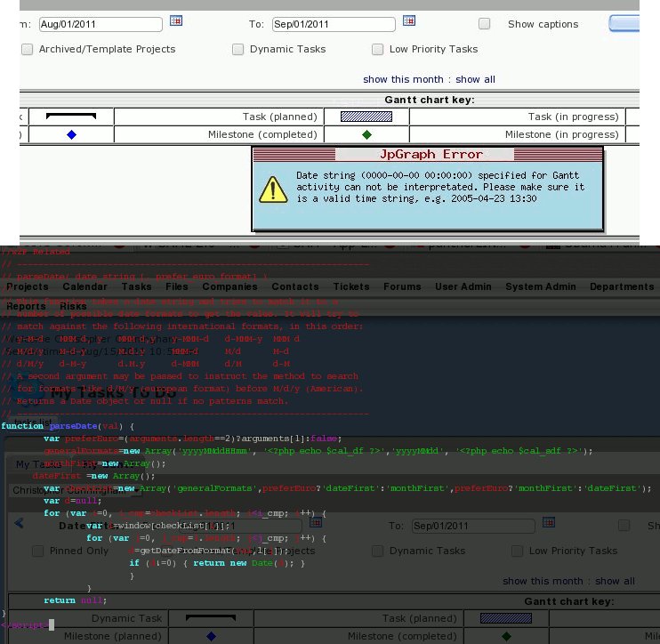Toggle dimmed Low Priority Tasks checkbox

(518, 551)
